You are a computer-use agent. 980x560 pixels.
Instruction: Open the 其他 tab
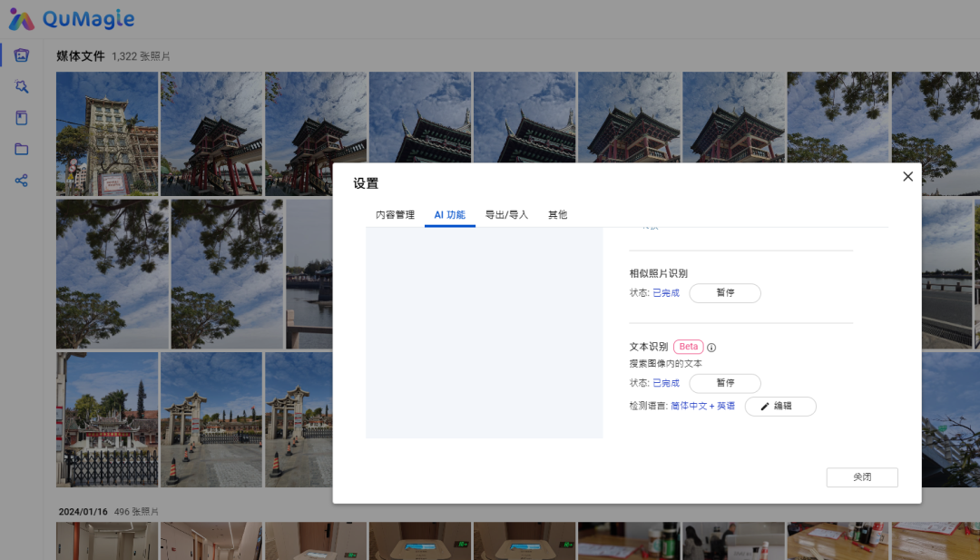[557, 214]
